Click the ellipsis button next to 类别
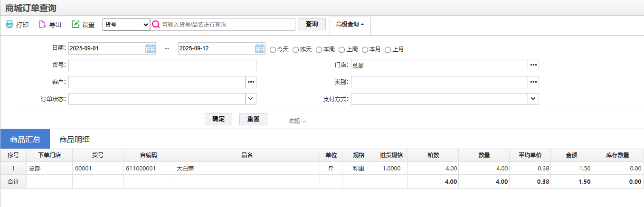This screenshot has width=644, height=207. (533, 82)
